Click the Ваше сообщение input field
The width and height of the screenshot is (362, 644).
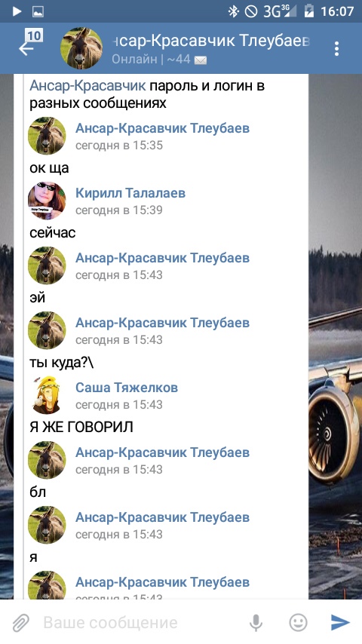(x=140, y=623)
